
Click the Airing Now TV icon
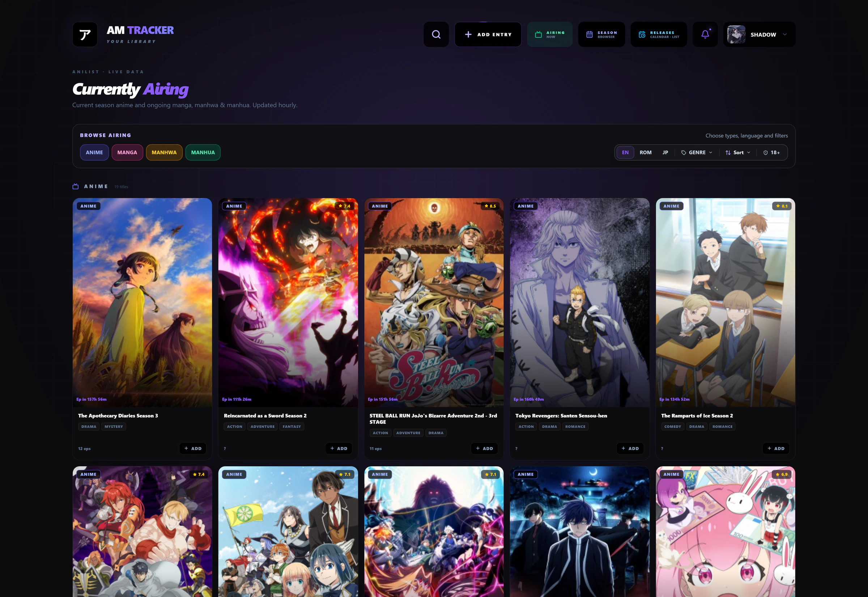pos(538,34)
